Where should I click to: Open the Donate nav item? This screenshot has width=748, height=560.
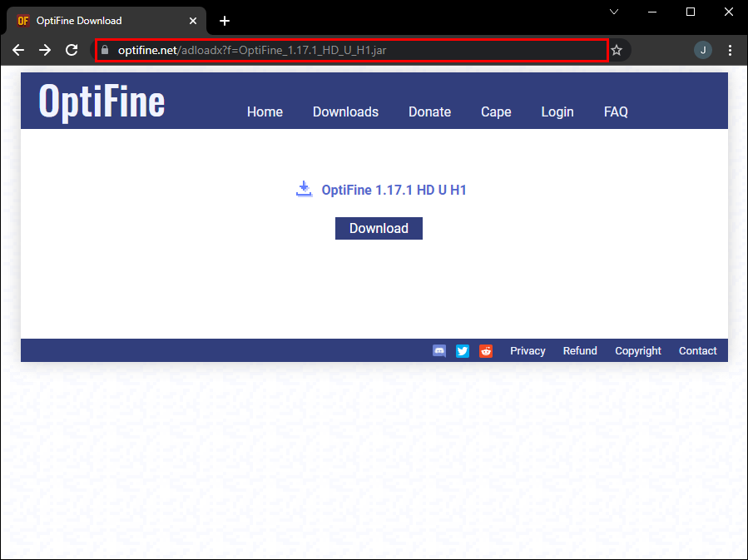click(429, 112)
